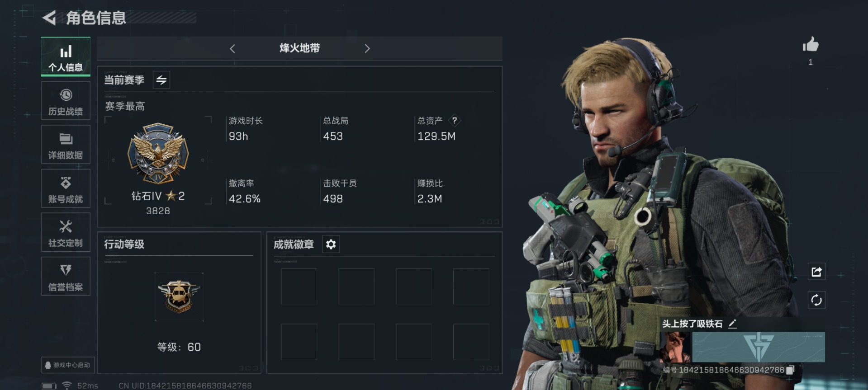This screenshot has width=868, height=390.
Task: Give a thumbs-up like to this profile
Action: tap(811, 45)
